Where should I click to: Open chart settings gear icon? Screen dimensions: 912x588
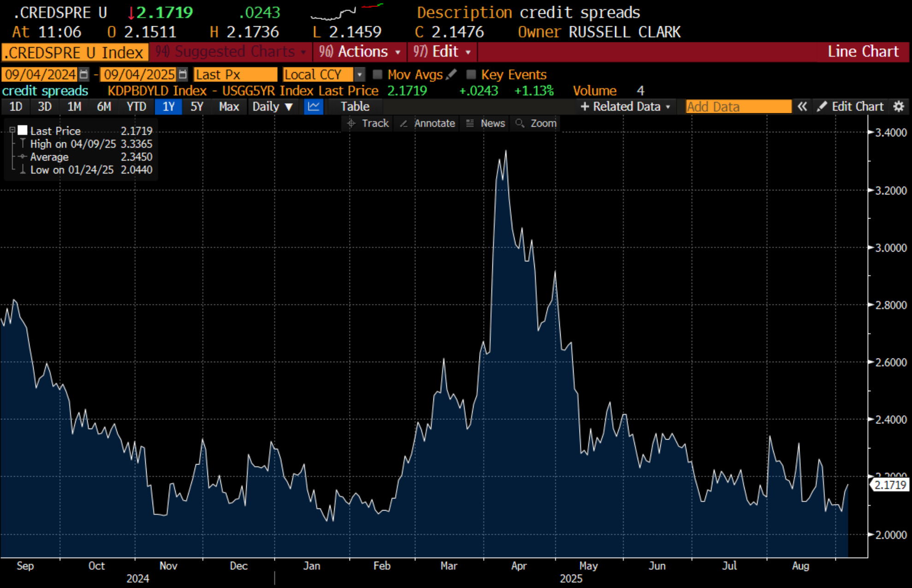(x=898, y=107)
